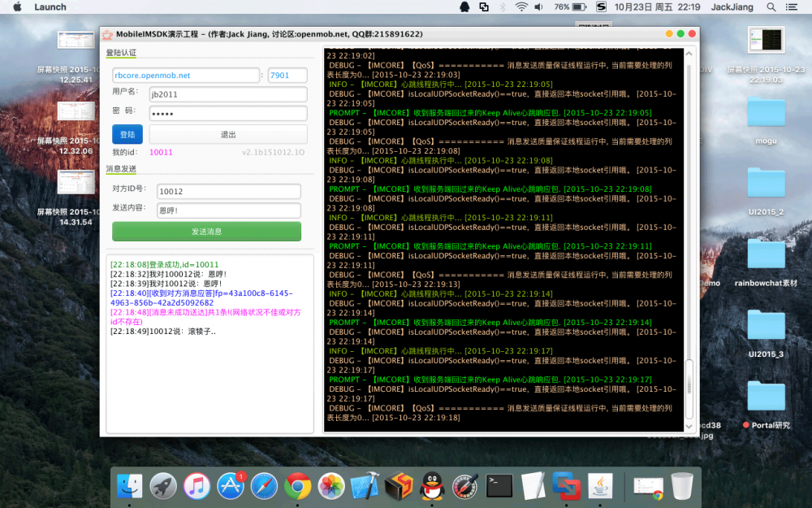Launch Google Chrome from the dock
This screenshot has height=508, width=812.
[x=298, y=486]
